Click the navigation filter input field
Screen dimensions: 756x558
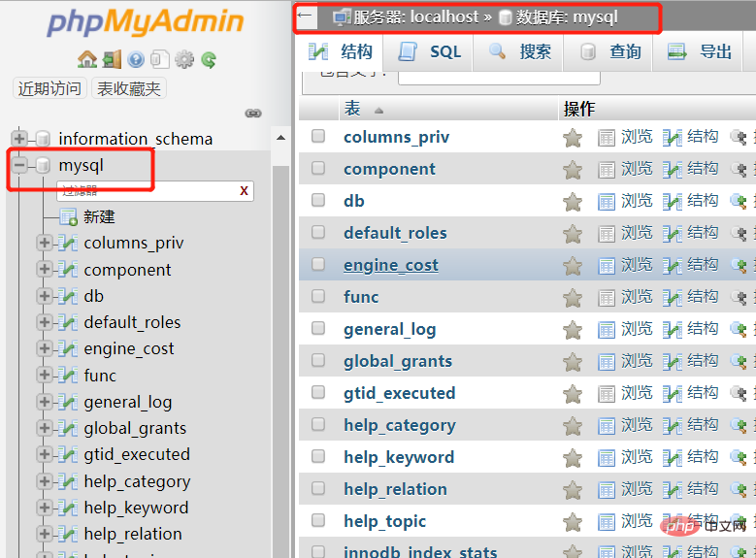[x=155, y=191]
